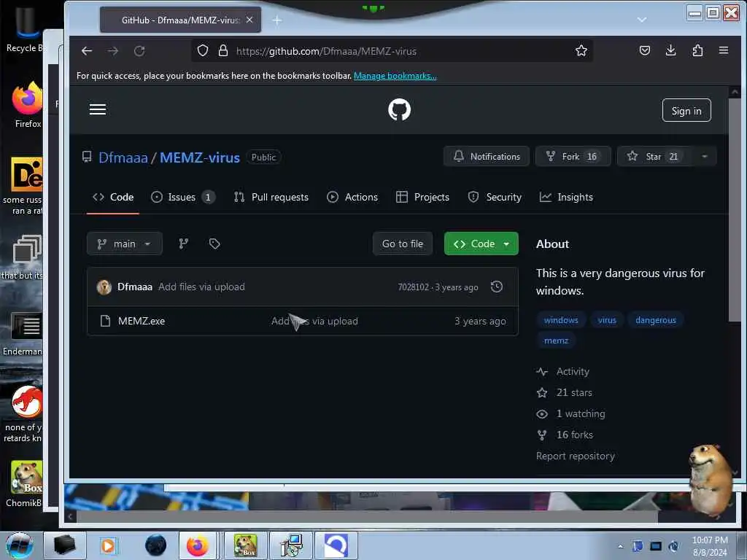
Task: Switch to the Pull requests tab
Action: [271, 197]
